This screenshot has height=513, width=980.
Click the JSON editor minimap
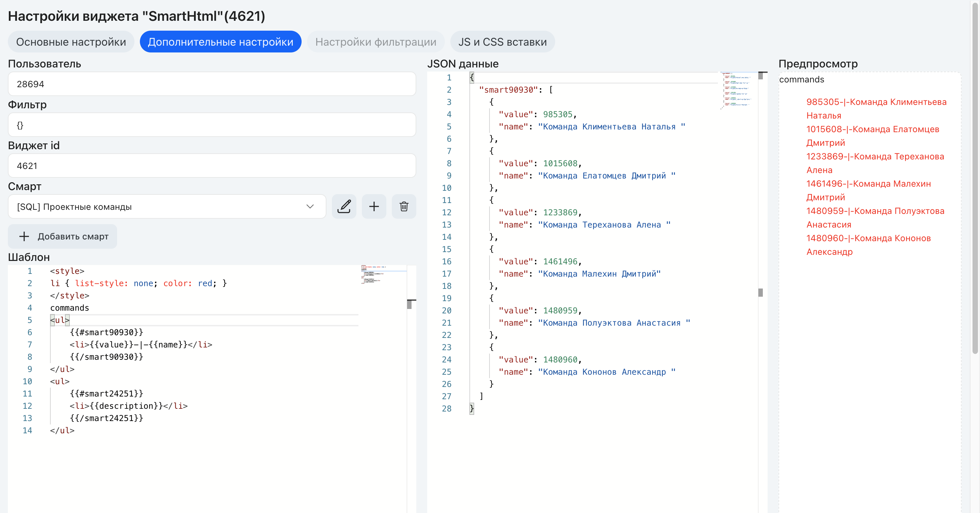[737, 91]
